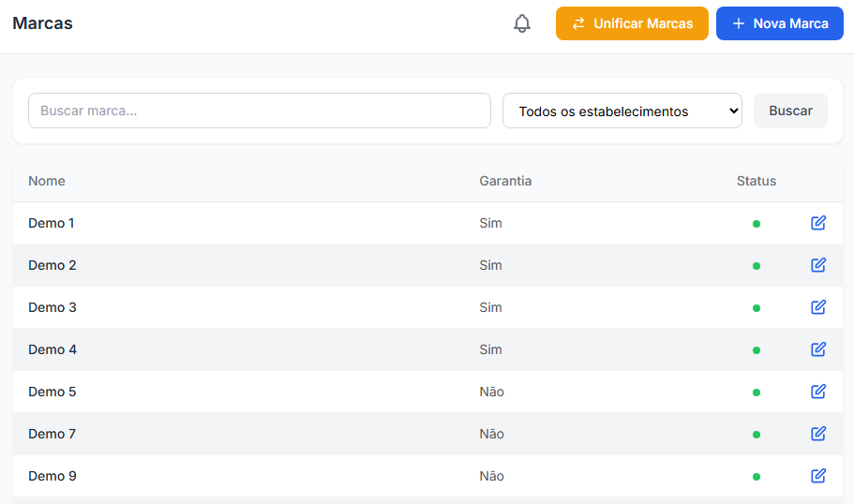Click edit pencil for Demo 4

pos(818,349)
